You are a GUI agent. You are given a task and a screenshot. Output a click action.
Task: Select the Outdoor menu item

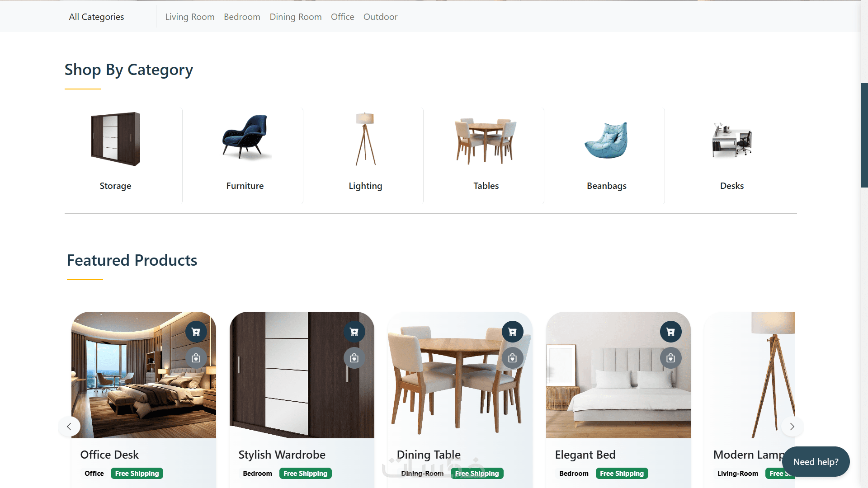380,17
